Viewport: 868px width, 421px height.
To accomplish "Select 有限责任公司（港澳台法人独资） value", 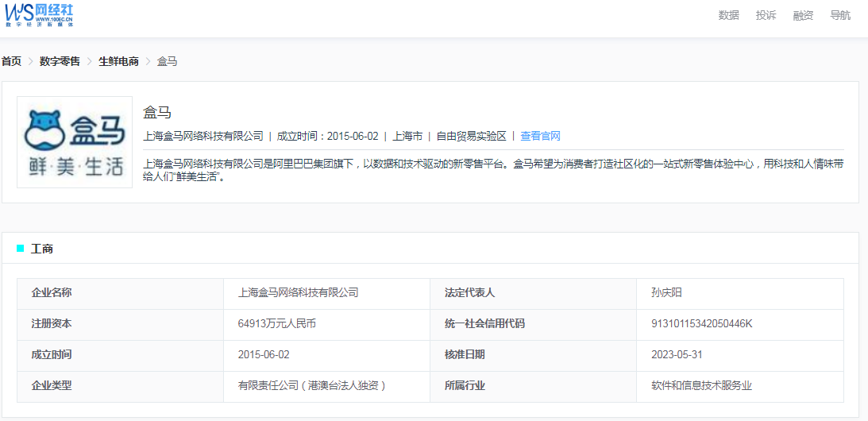I will (x=311, y=386).
